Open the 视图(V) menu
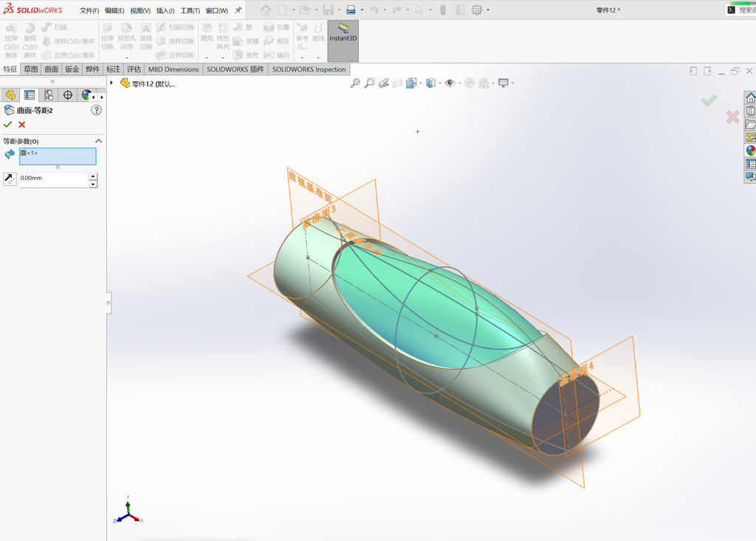 click(x=140, y=10)
